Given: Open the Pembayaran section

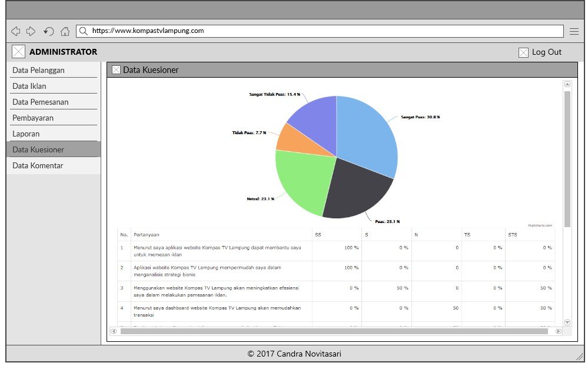Looking at the screenshot, I should pos(33,118).
